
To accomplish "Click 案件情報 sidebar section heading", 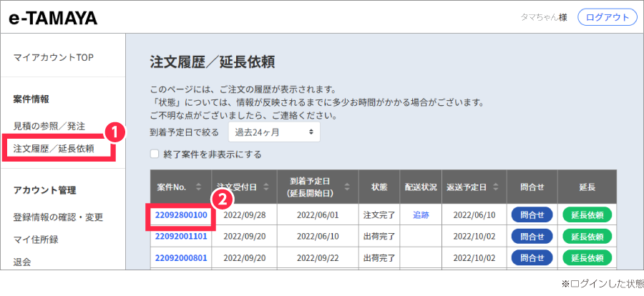I will pyautogui.click(x=31, y=99).
